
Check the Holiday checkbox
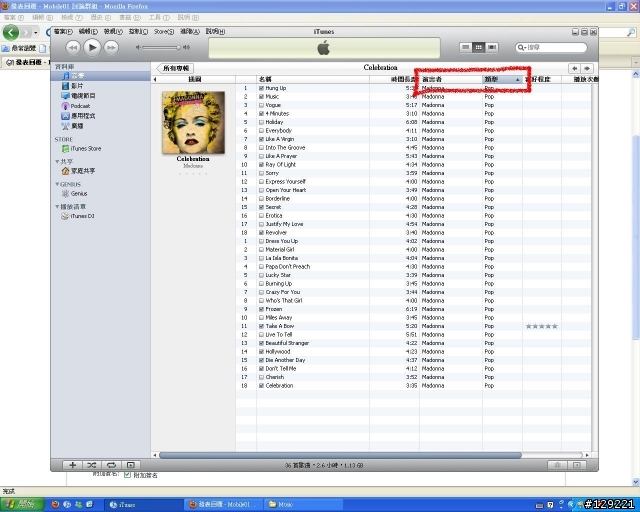point(261,122)
